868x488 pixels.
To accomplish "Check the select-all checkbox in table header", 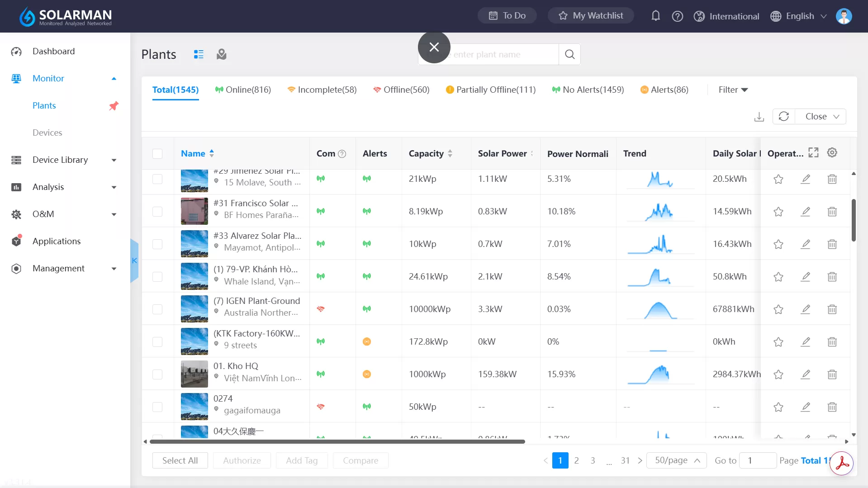I will [157, 154].
